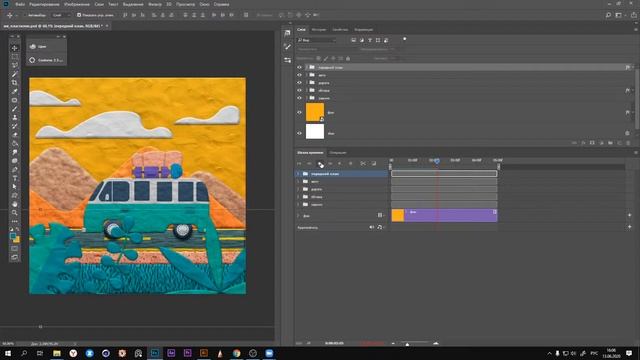The height and width of the screenshot is (360, 640).
Task: Open the Edit Toolbar three-dots button
Action: [x=15, y=221]
